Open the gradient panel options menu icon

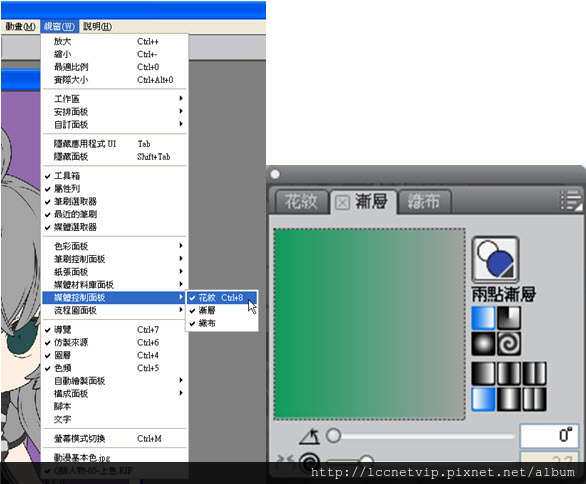(x=571, y=201)
